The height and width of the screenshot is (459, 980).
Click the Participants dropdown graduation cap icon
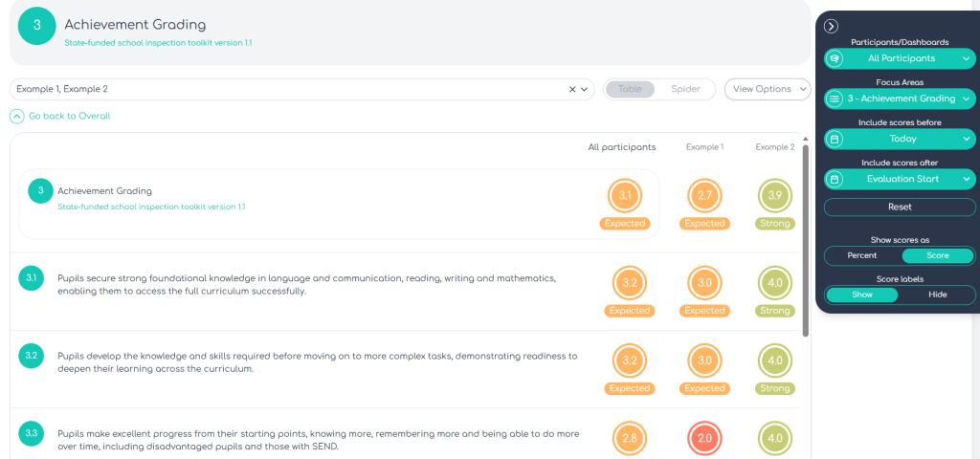pos(835,58)
